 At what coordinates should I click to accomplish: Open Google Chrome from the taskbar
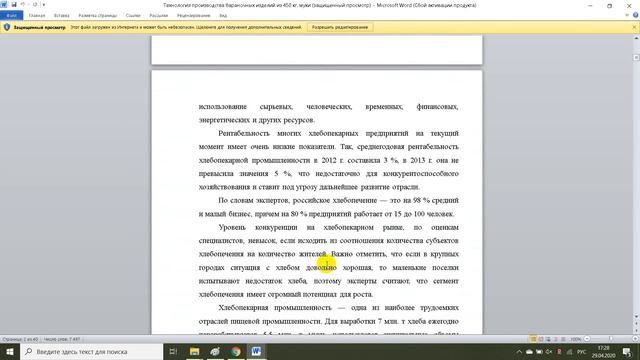[236, 351]
